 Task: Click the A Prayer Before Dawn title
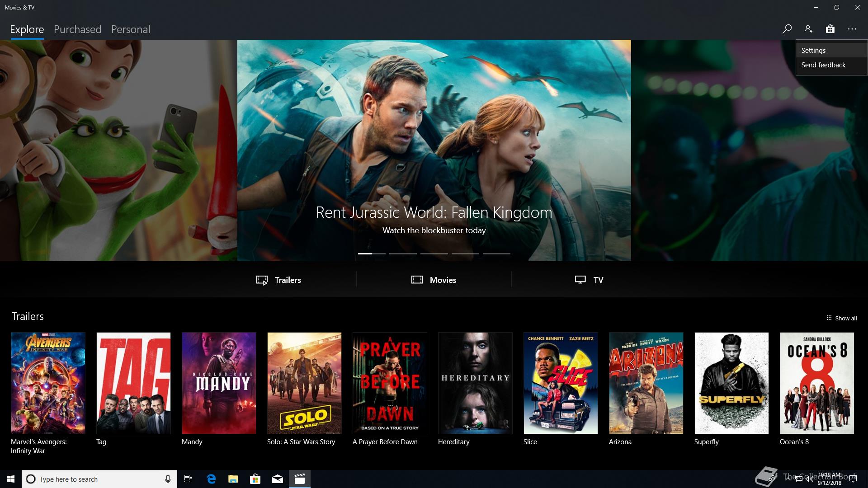[385, 442]
